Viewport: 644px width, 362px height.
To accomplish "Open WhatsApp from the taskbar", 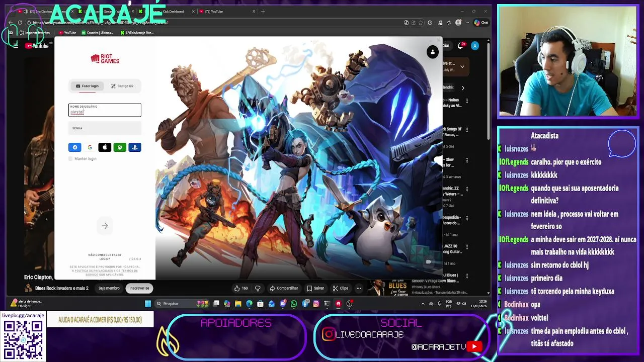I will coord(294,304).
